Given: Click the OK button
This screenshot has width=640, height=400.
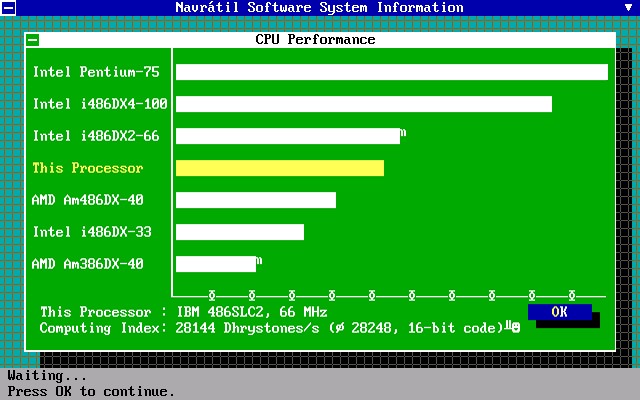Looking at the screenshot, I should (x=560, y=312).
